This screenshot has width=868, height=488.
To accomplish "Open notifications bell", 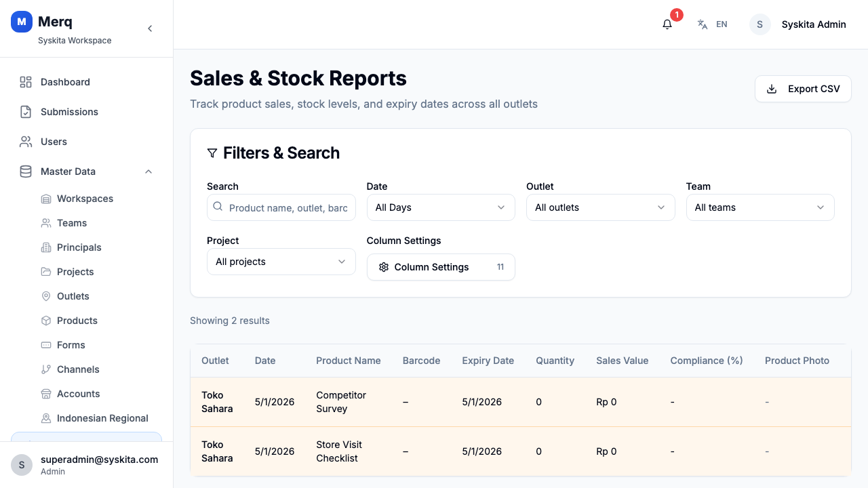I will coord(667,24).
